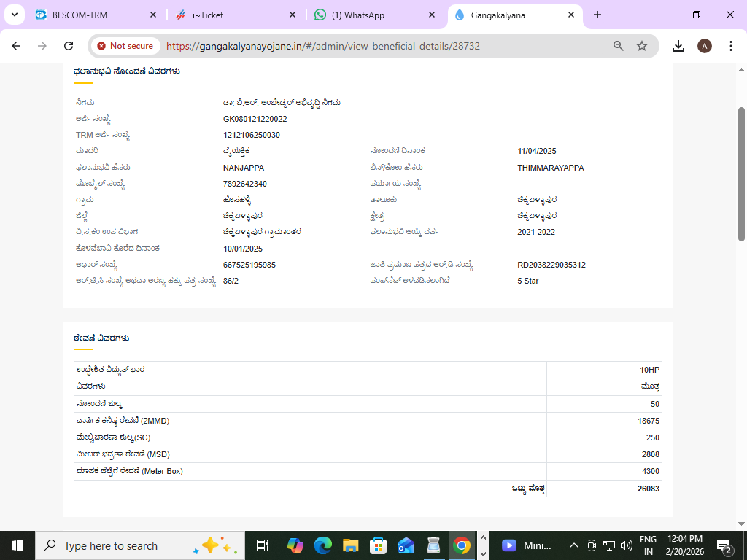The height and width of the screenshot is (560, 747).
Task: Go back to previous page
Action: click(x=16, y=46)
